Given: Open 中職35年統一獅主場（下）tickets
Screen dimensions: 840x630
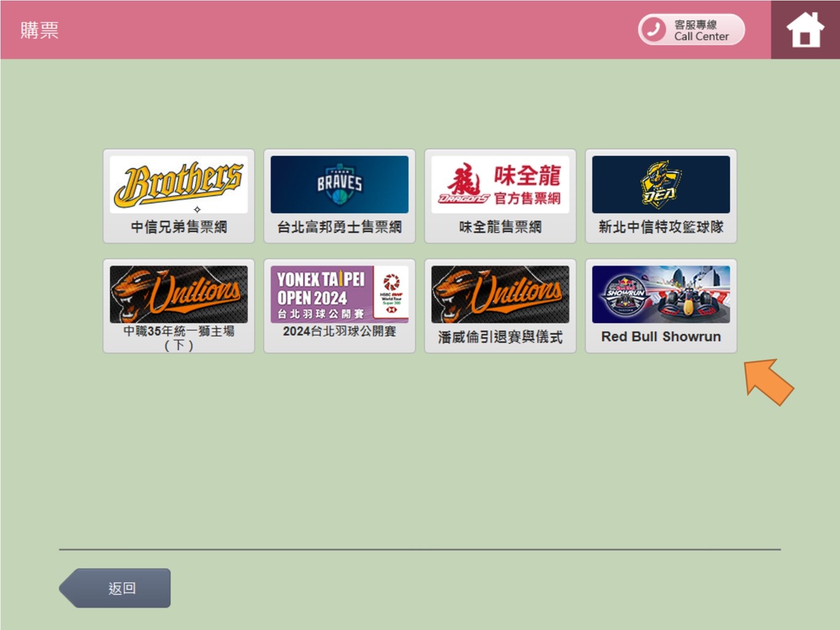Looking at the screenshot, I should click(178, 338).
